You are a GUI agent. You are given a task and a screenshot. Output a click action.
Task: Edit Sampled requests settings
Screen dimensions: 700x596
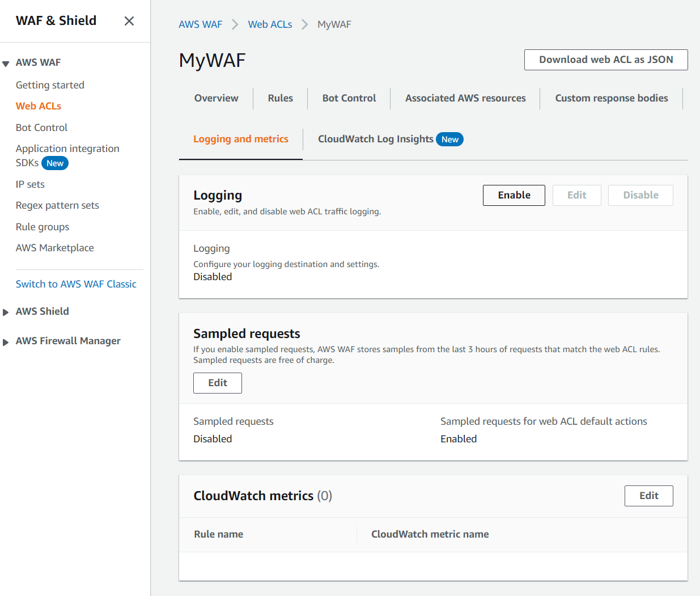tap(218, 383)
